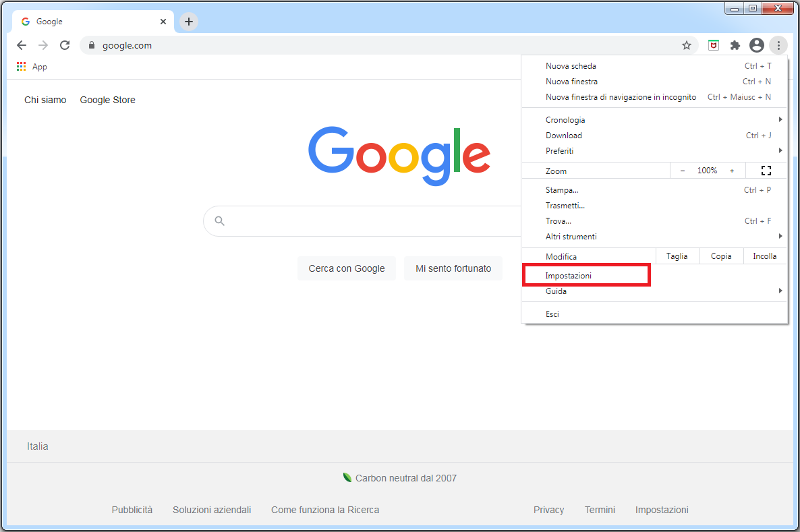Image resolution: width=800 pixels, height=532 pixels.
Task: Open the Termini footer link
Action: coord(600,510)
